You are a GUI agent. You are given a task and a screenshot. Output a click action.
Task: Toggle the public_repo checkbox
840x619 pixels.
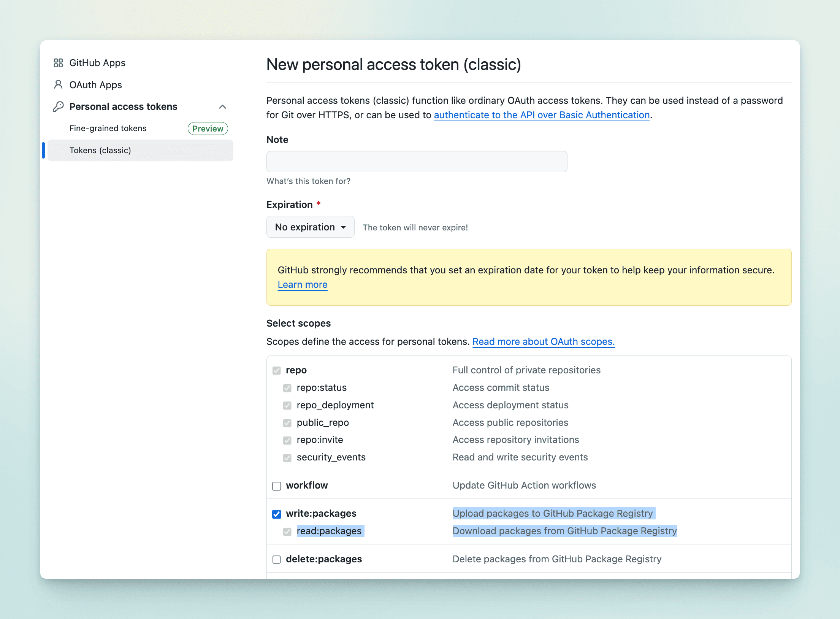(287, 423)
